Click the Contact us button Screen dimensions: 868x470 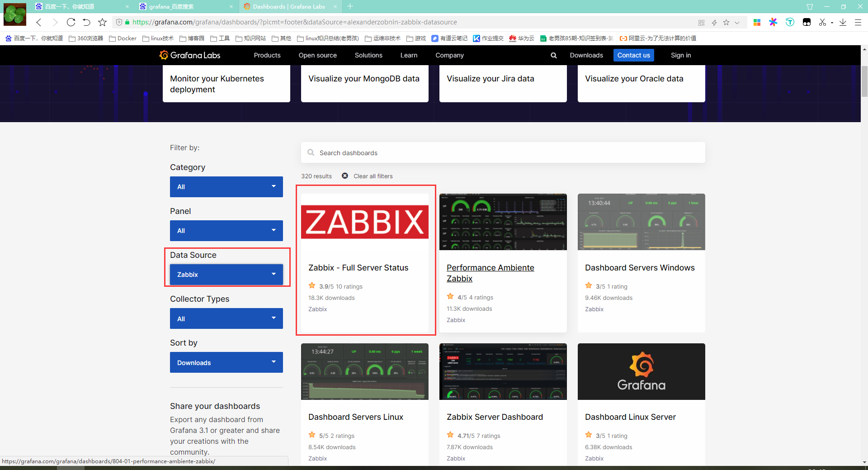click(x=634, y=55)
